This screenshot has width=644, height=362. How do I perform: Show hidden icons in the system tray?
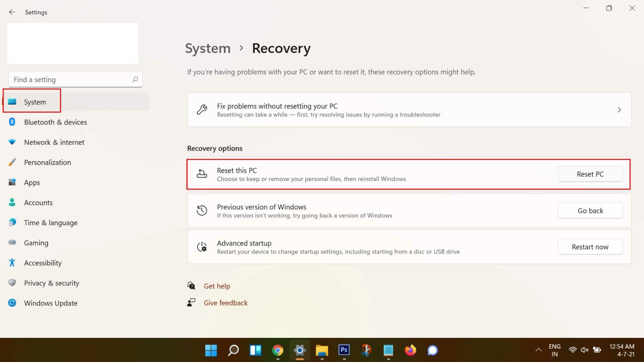point(538,350)
